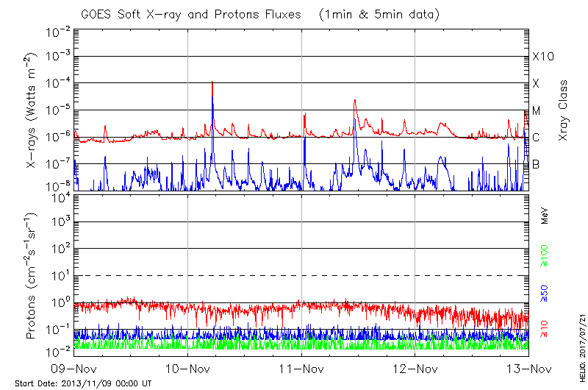Click the red ≥10 MeV legend label
Screen dimensions: 588x390
[545, 330]
